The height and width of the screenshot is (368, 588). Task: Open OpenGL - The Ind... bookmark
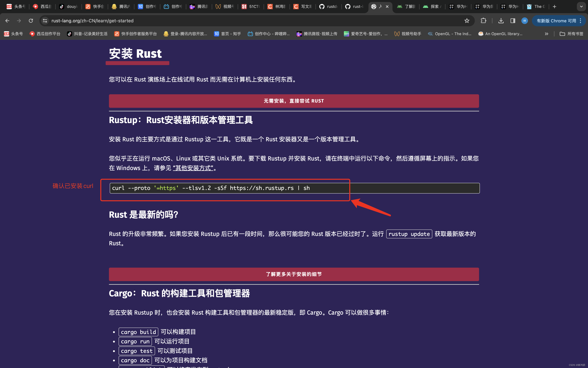click(x=450, y=34)
